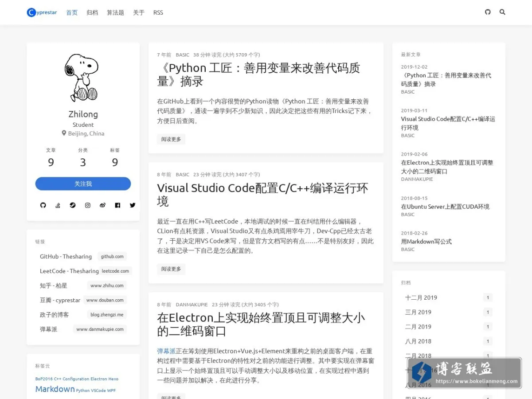Select the Hexo tag
Viewport: 532px width, 399px height.
point(113,379)
